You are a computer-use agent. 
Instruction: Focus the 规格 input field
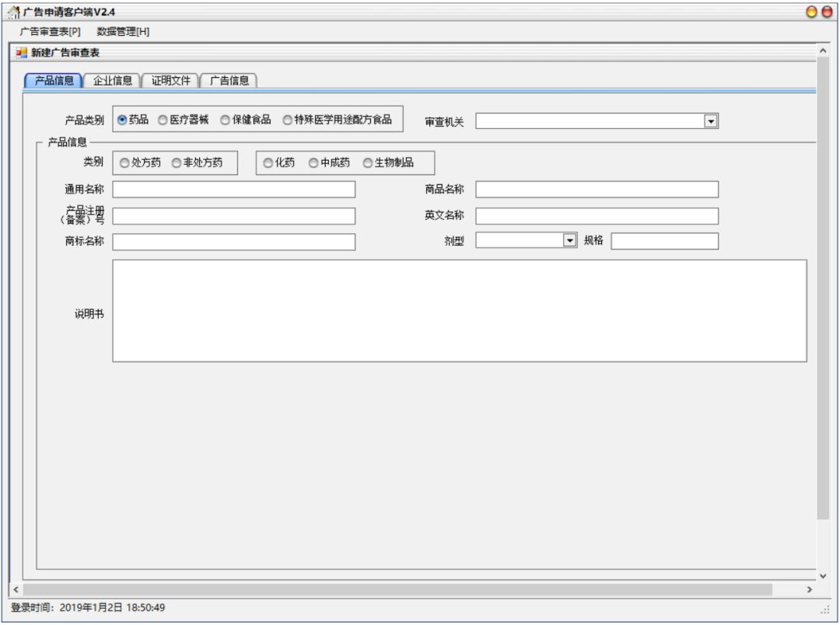(x=664, y=241)
